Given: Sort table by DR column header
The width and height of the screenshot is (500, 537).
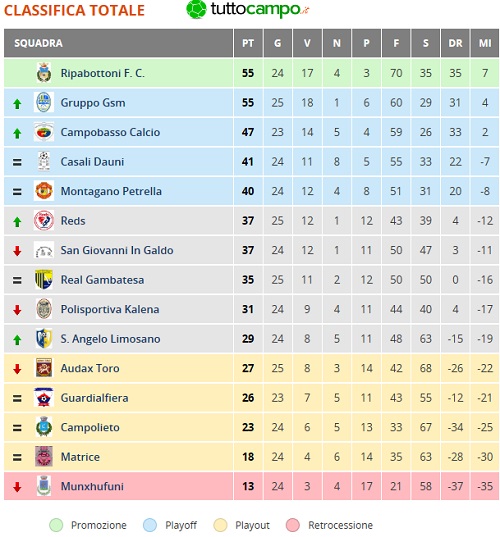Looking at the screenshot, I should coord(455,43).
